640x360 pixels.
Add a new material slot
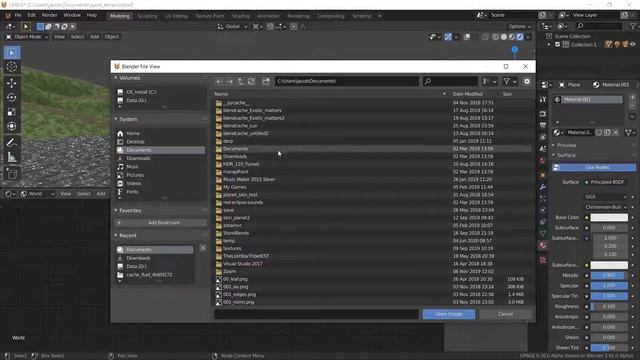coord(632,98)
